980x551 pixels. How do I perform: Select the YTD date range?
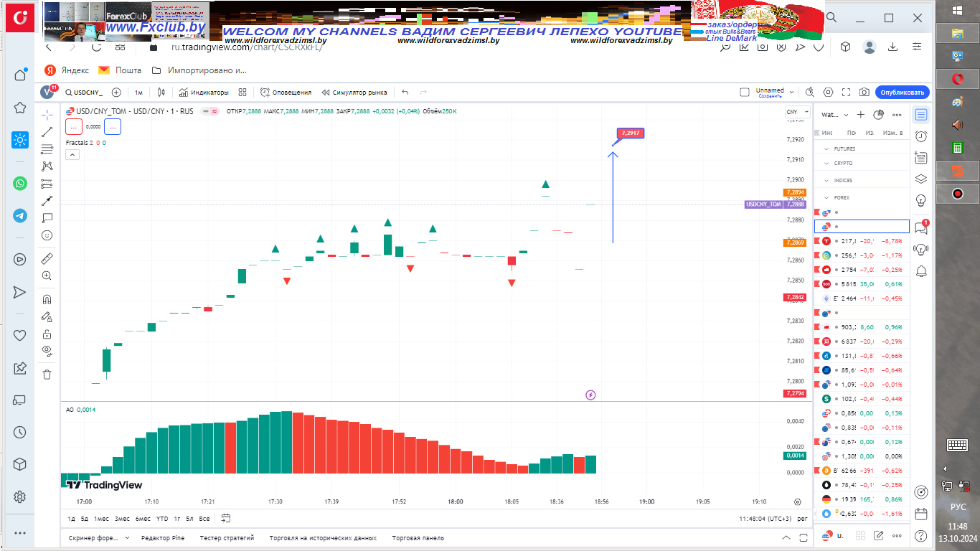click(x=162, y=519)
